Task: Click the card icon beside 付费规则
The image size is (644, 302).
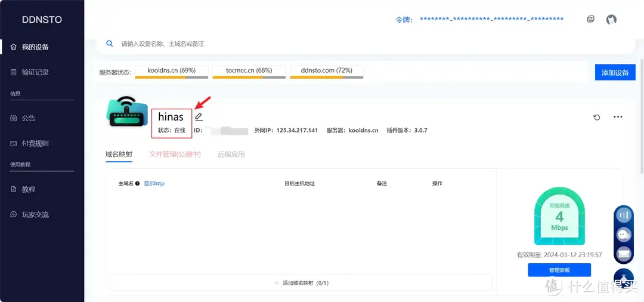Action: [14, 144]
